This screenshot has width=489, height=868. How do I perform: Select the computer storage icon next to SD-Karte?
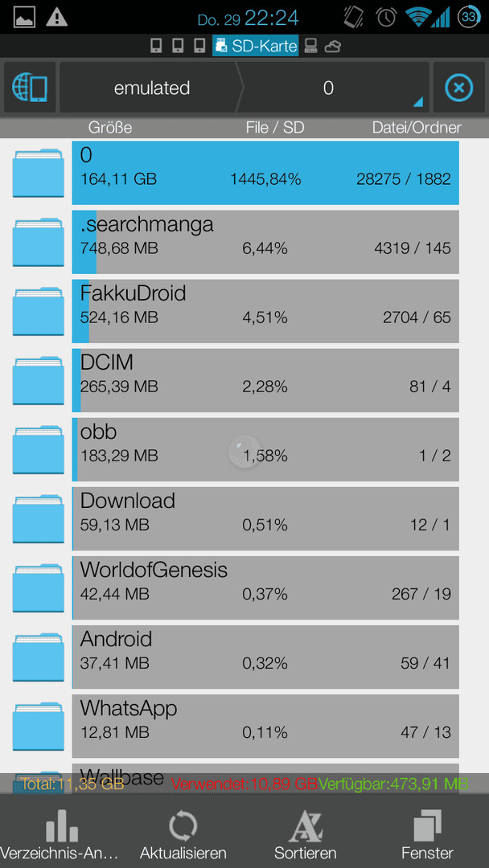(311, 47)
